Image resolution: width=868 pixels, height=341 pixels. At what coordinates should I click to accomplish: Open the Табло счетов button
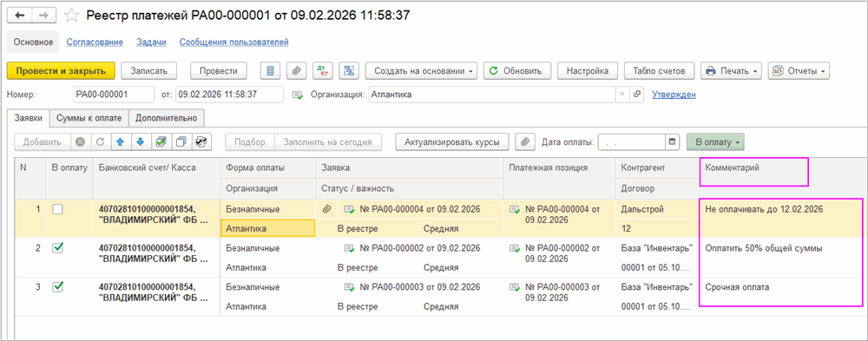660,71
